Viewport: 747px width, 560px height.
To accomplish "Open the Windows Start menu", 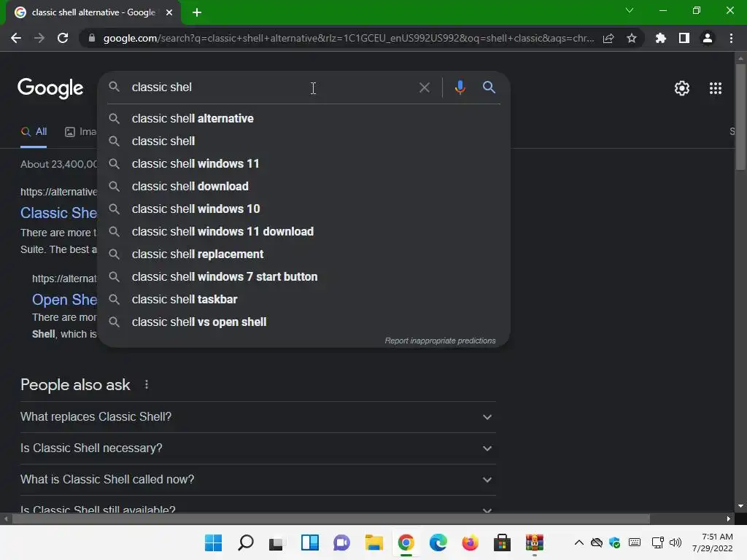I will coord(214,542).
